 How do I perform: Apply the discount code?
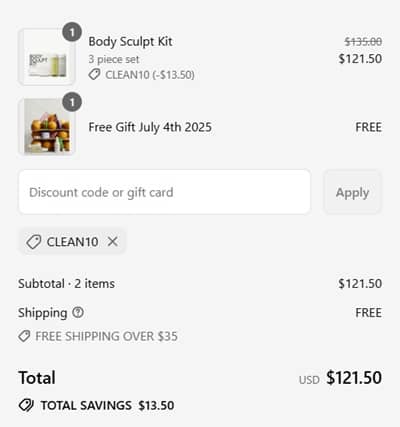(352, 192)
